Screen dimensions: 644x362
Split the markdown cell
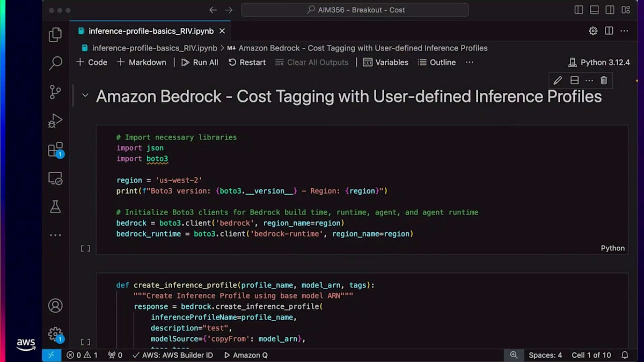574,80
